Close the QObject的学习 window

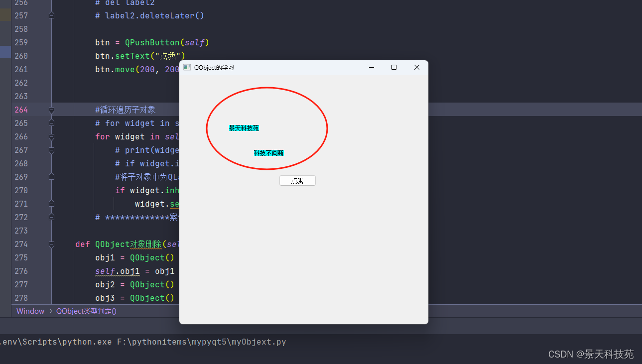click(x=417, y=67)
